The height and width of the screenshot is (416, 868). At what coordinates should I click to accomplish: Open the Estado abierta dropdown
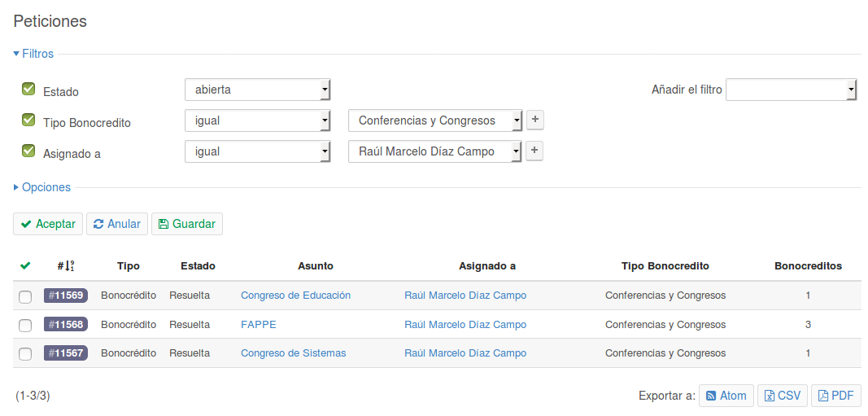coord(257,90)
